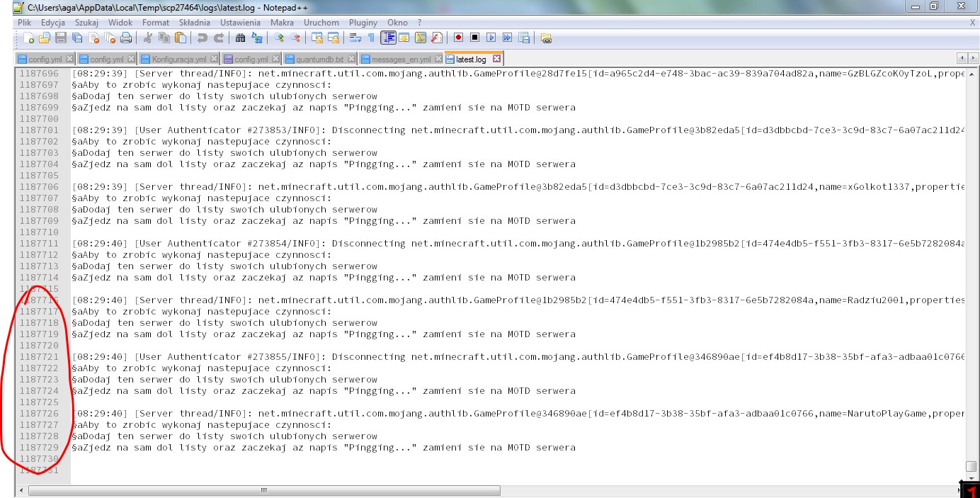Show the Document Map panel icon
Screen dimensions: 980x498
[420, 38]
